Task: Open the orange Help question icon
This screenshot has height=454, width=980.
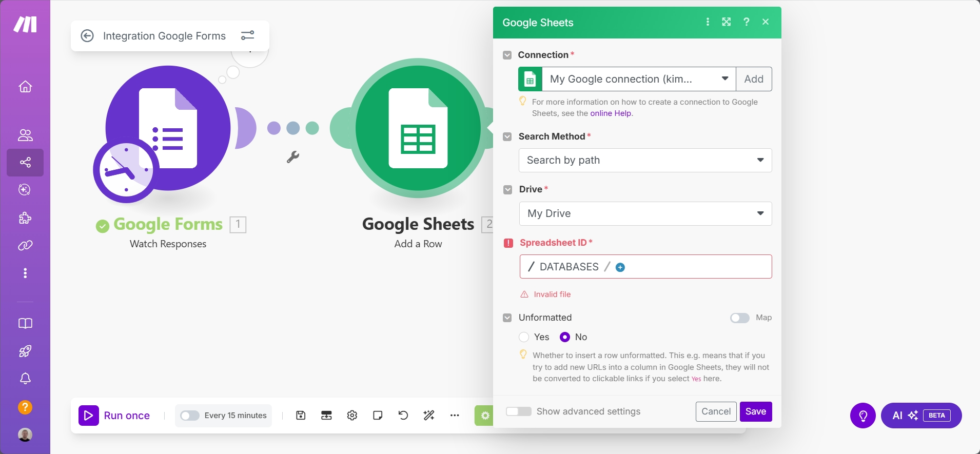Action: coord(25,407)
